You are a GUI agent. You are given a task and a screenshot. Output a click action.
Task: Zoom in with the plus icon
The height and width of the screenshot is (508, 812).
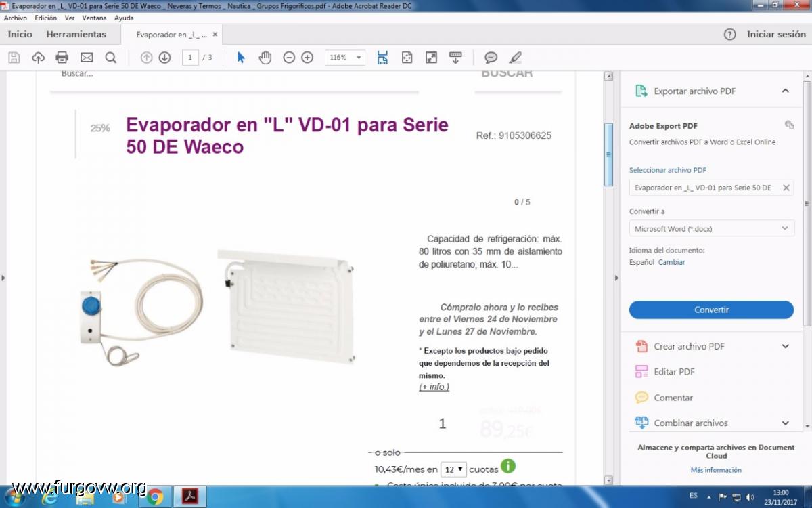307,58
